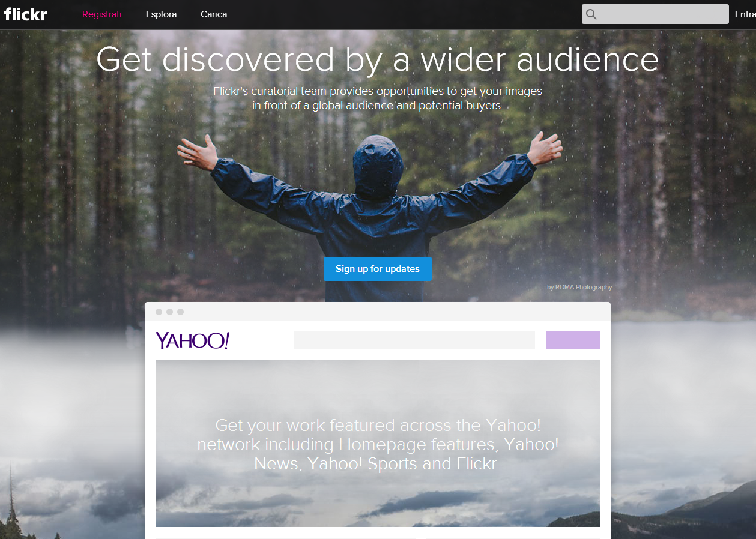Click the magnifying glass search icon
The image size is (756, 539).
(591, 14)
